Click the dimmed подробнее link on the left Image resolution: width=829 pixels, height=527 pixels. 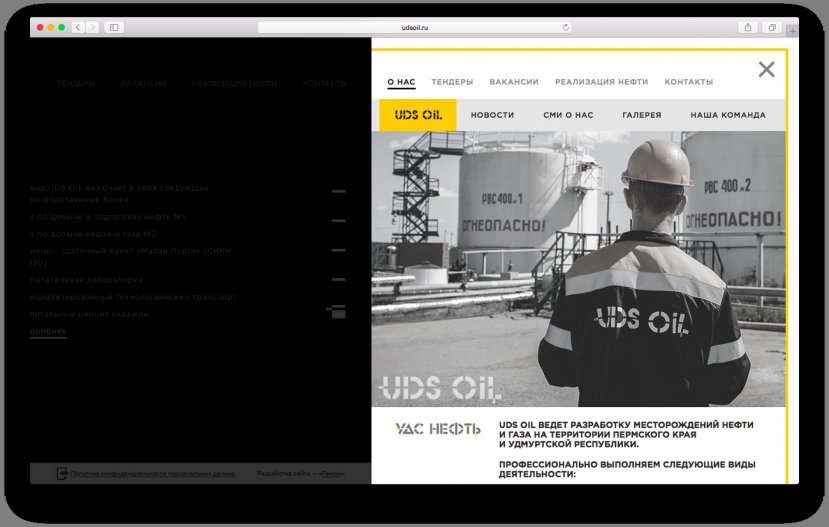coord(48,331)
